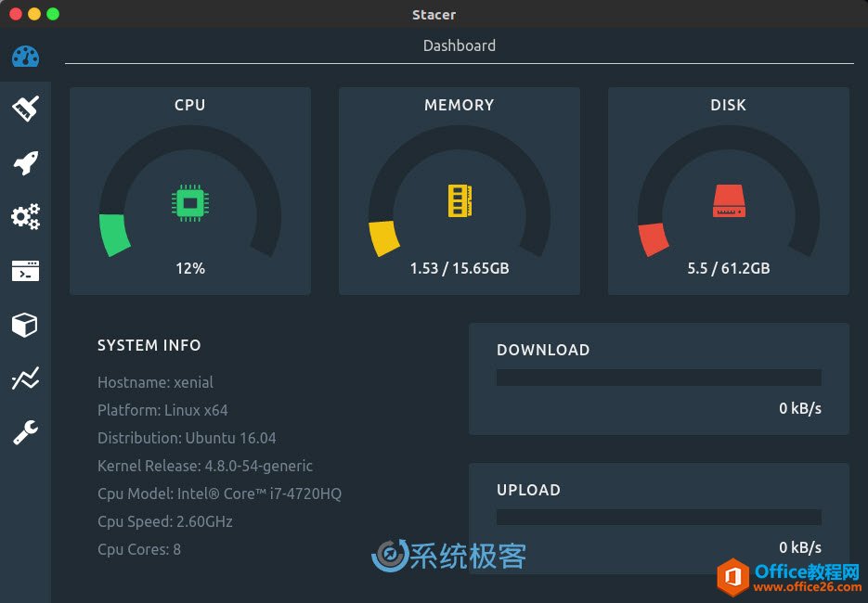Click the DOWNLOAD heading
This screenshot has height=603, width=868.
point(544,350)
